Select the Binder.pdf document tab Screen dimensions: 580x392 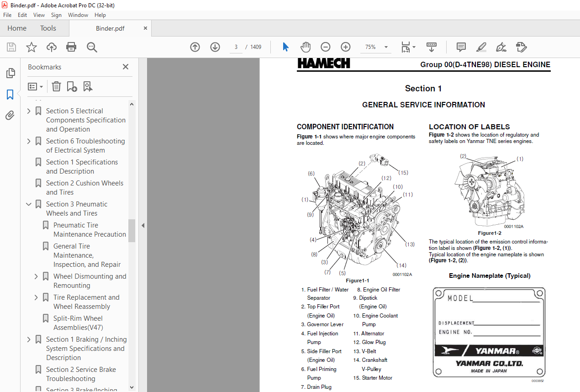point(110,28)
